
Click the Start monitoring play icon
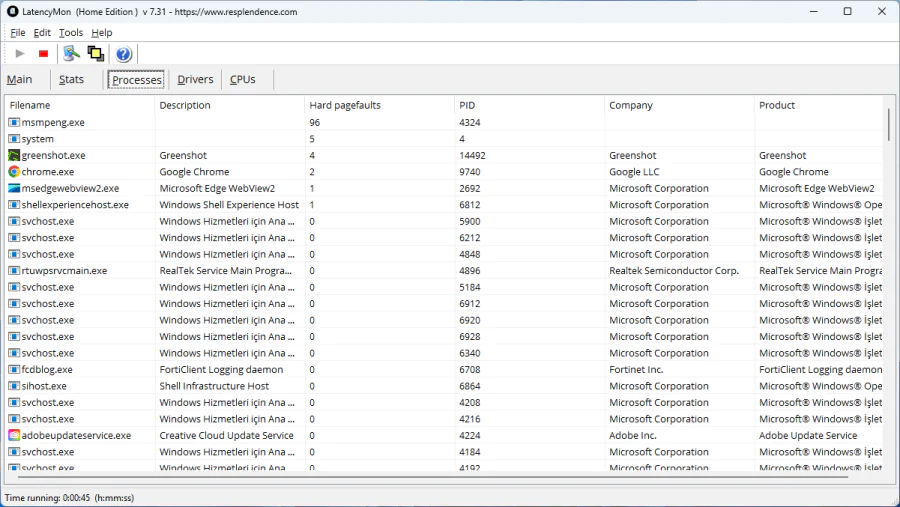[19, 54]
